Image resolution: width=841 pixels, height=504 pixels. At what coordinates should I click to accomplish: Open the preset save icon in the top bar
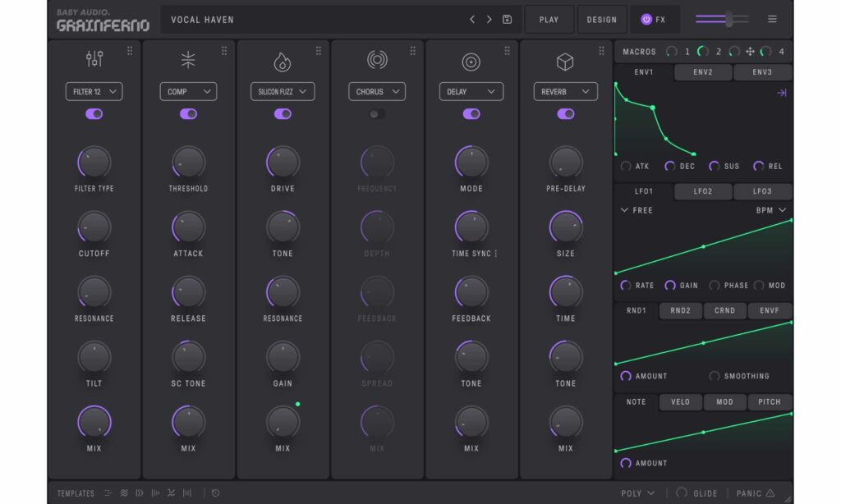(x=507, y=19)
